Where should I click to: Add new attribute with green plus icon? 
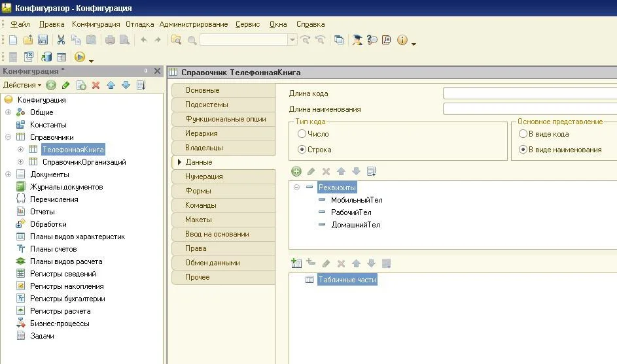pos(296,171)
